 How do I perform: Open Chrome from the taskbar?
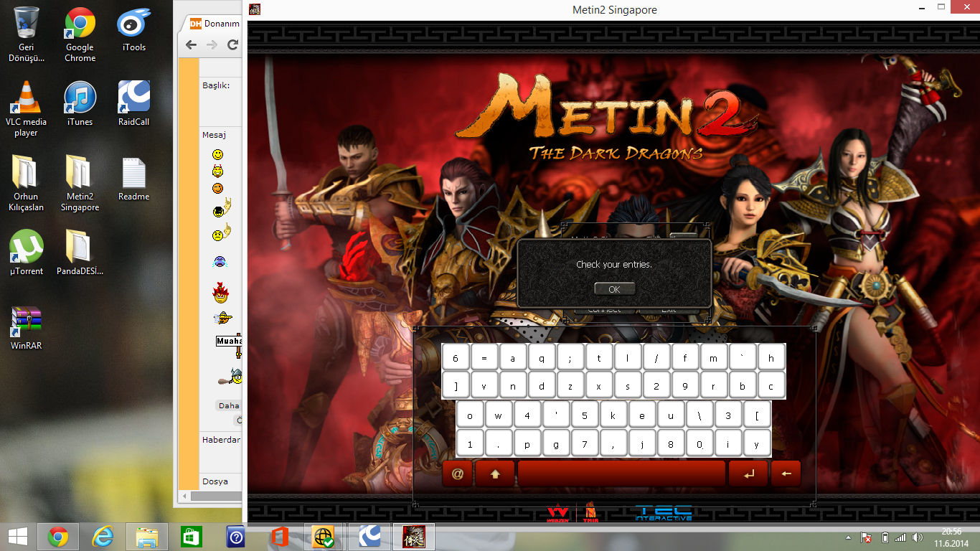(58, 536)
